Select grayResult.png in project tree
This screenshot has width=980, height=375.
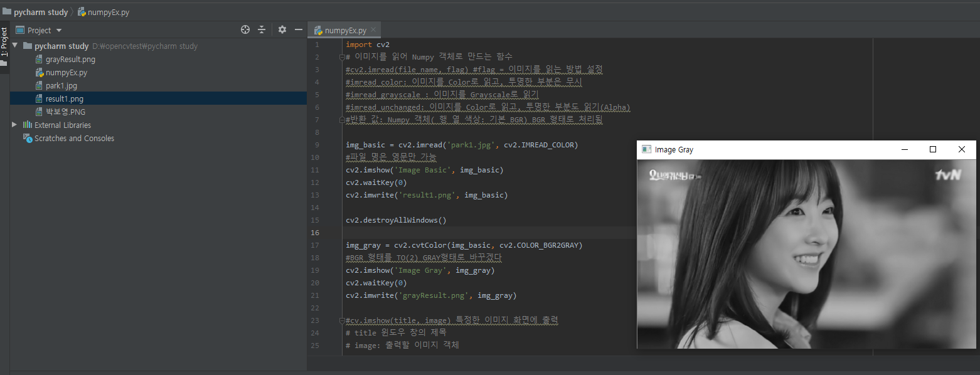click(x=70, y=60)
